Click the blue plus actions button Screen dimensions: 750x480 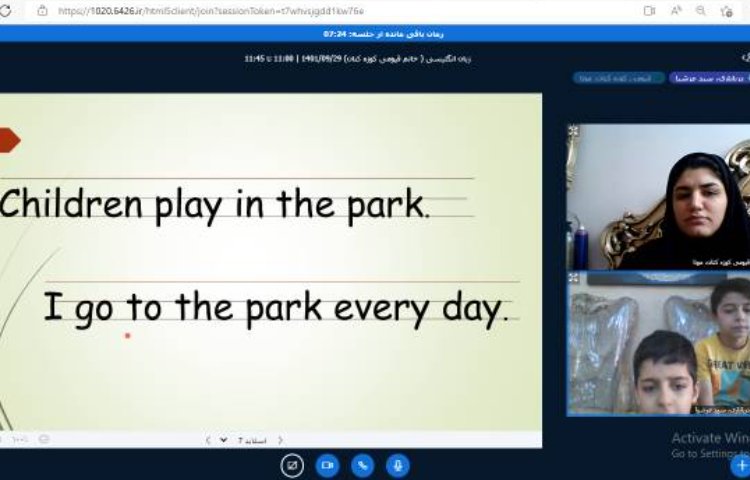coord(741,465)
